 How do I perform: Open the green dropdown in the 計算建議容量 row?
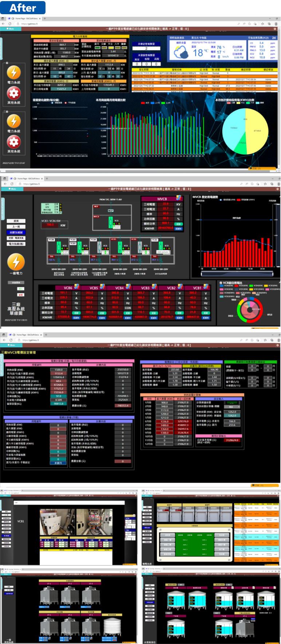point(233,403)
